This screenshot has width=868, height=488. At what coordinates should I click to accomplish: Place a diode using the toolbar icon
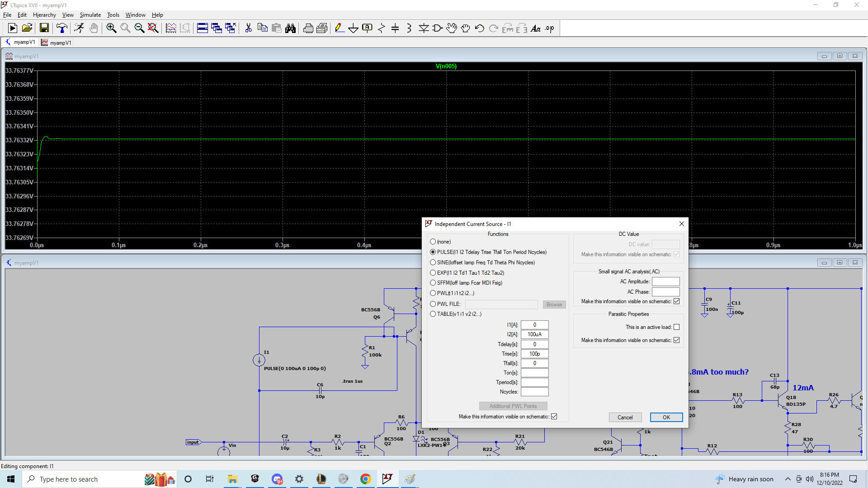424,28
